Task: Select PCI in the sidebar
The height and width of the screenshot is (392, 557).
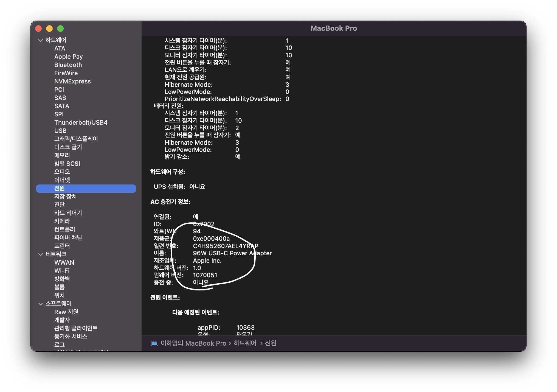Action: tap(59, 90)
